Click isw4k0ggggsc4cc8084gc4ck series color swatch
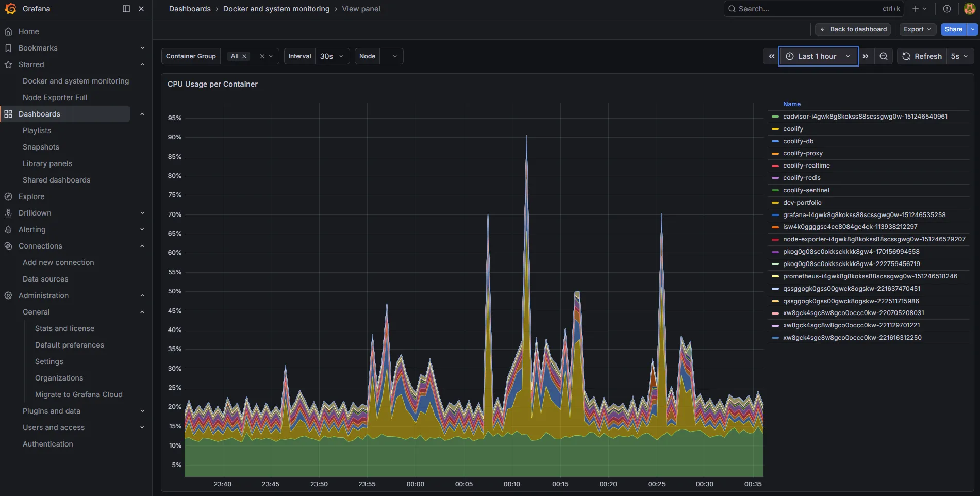The image size is (980, 496). pos(775,227)
